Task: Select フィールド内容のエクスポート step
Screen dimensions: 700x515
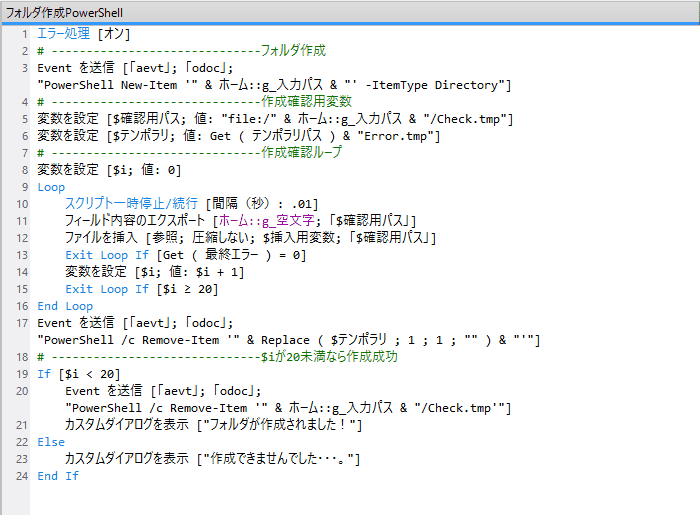Action: click(240, 221)
